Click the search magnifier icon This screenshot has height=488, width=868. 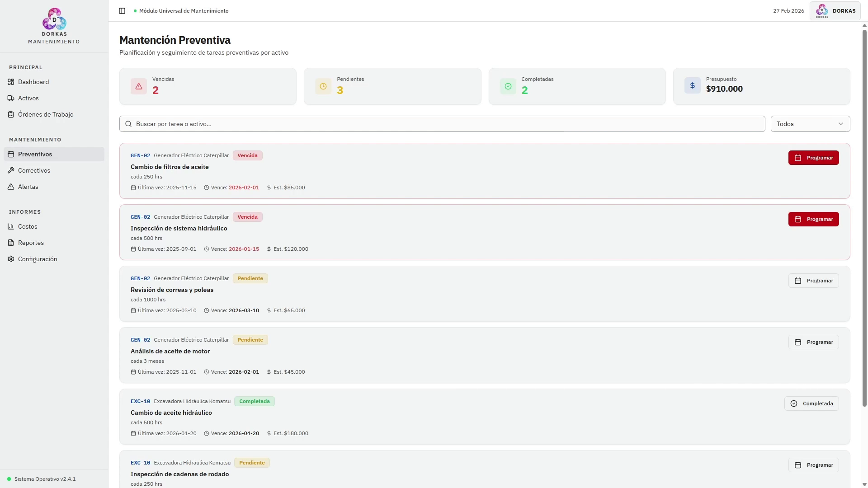(x=128, y=124)
